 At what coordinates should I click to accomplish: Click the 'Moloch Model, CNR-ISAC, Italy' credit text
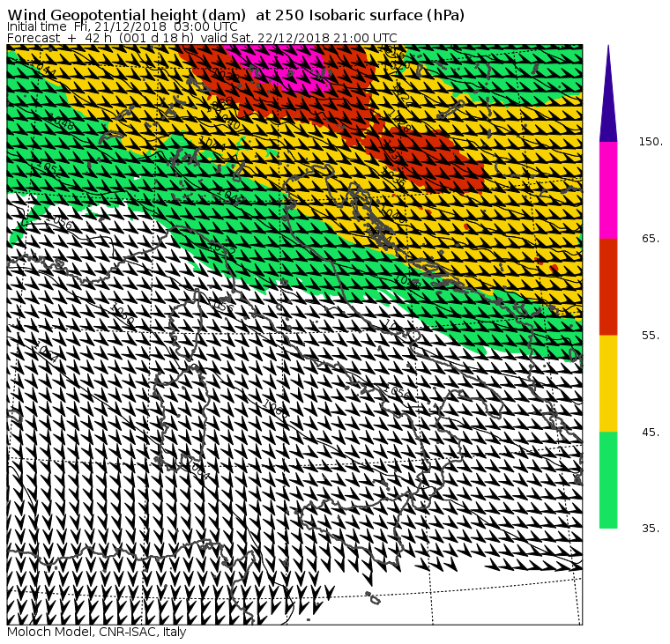[x=97, y=632]
